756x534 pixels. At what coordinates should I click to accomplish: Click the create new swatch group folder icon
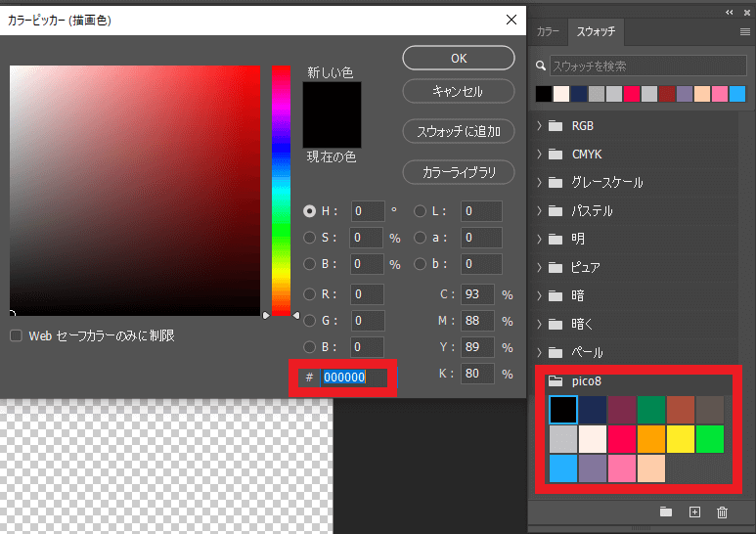tap(666, 512)
